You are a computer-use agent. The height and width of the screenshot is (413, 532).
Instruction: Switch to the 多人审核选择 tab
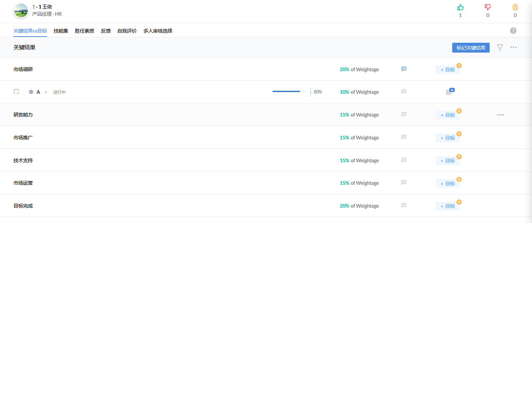click(158, 31)
